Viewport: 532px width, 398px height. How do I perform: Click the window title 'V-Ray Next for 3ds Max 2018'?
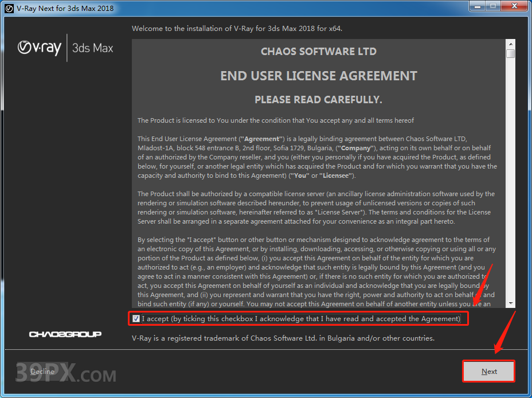65,8
